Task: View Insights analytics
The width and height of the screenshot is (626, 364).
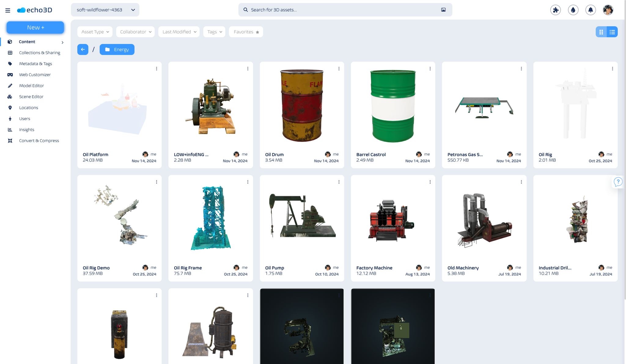Action: click(27, 129)
